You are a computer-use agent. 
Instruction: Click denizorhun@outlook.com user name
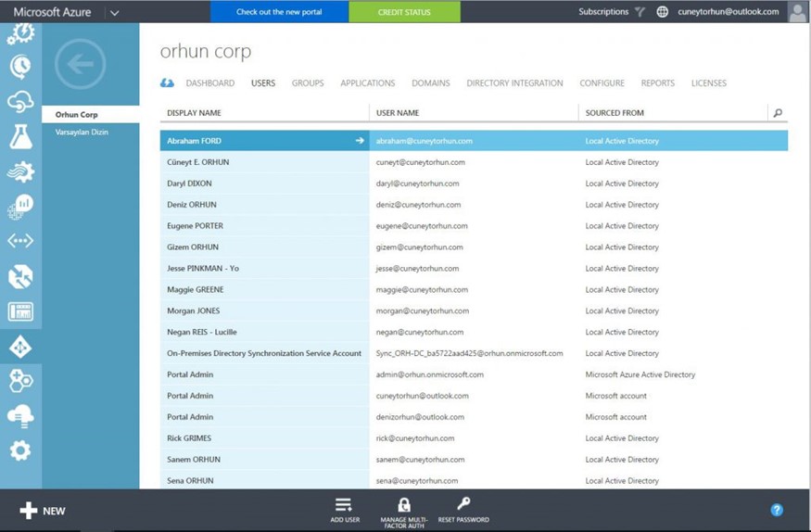point(420,417)
